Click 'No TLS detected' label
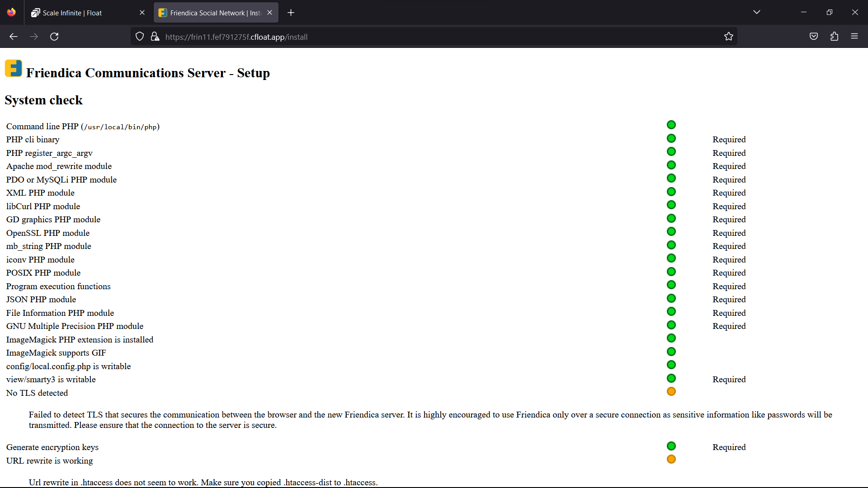Image resolution: width=868 pixels, height=488 pixels. (x=37, y=393)
